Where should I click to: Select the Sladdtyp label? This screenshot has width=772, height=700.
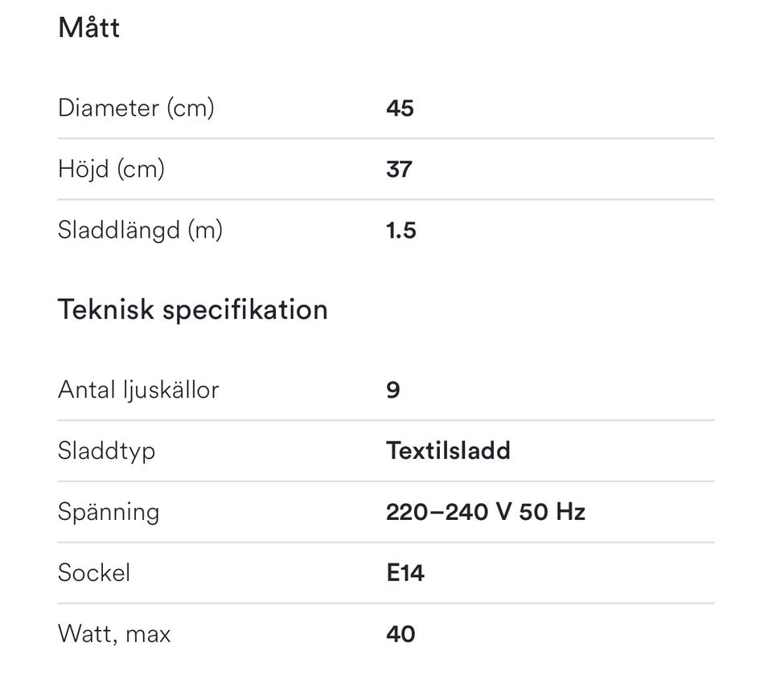coord(106,451)
